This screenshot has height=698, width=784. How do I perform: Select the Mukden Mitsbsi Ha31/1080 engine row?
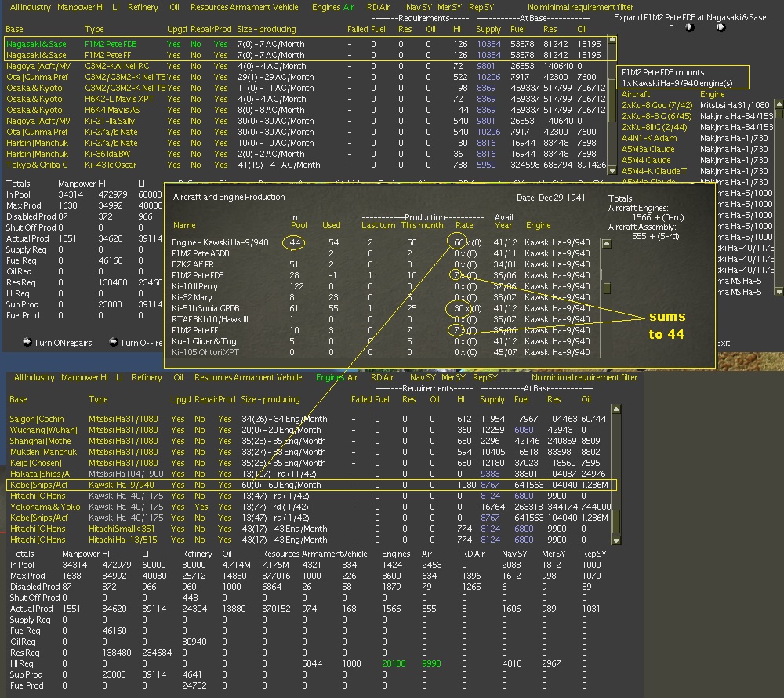click(310, 452)
